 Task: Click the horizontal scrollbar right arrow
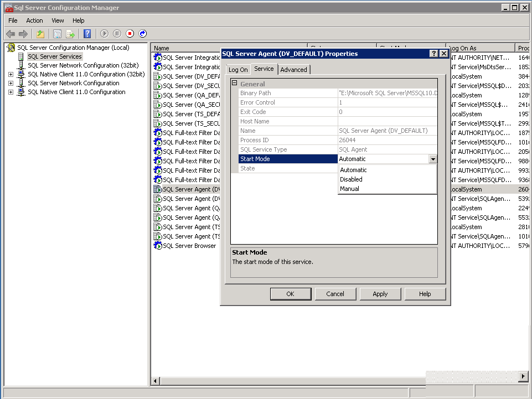click(x=523, y=376)
